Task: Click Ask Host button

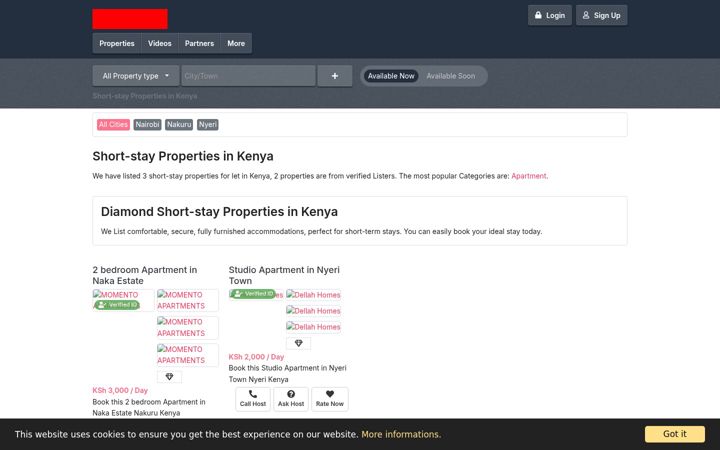Action: (x=291, y=399)
